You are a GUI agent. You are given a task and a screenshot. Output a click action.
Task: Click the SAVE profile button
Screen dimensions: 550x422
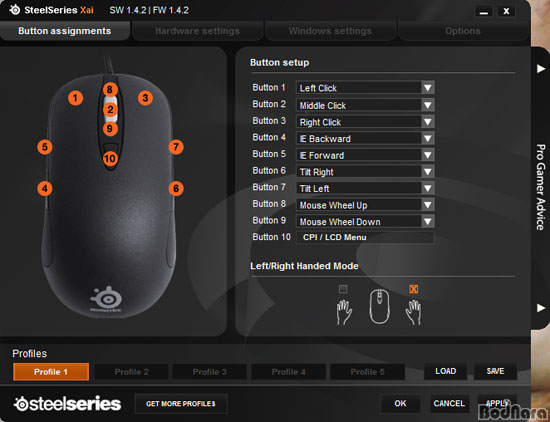coord(495,371)
